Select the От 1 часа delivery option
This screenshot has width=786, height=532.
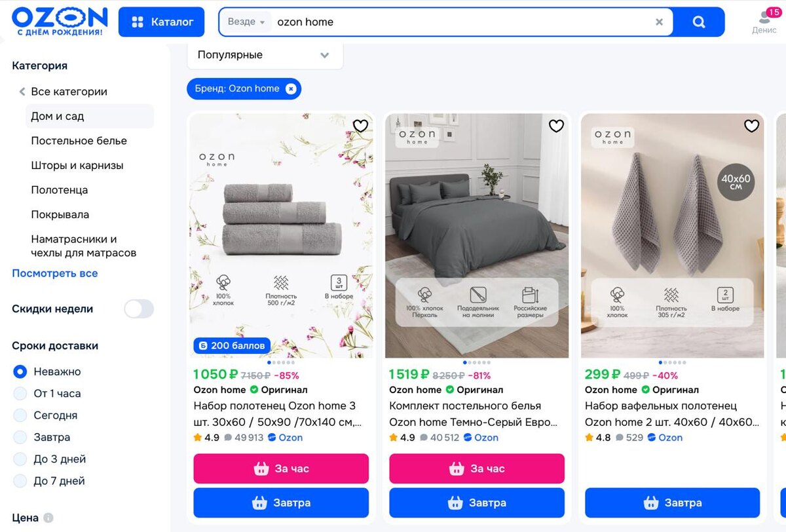tap(20, 394)
